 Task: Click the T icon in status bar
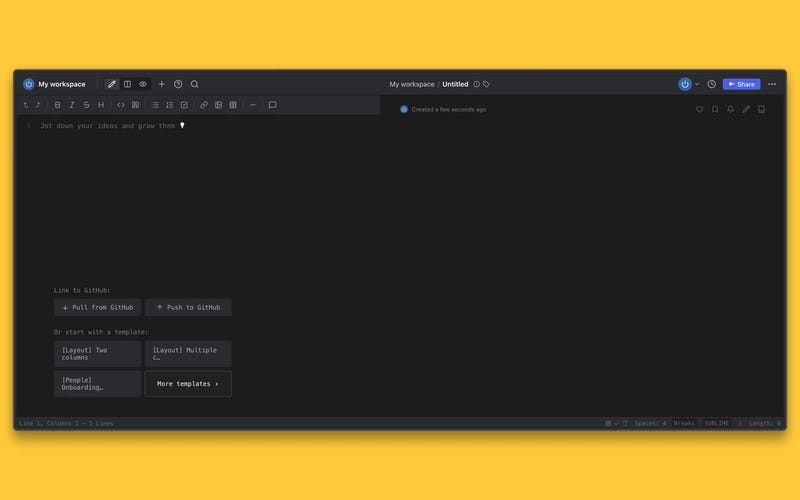pyautogui.click(x=626, y=423)
